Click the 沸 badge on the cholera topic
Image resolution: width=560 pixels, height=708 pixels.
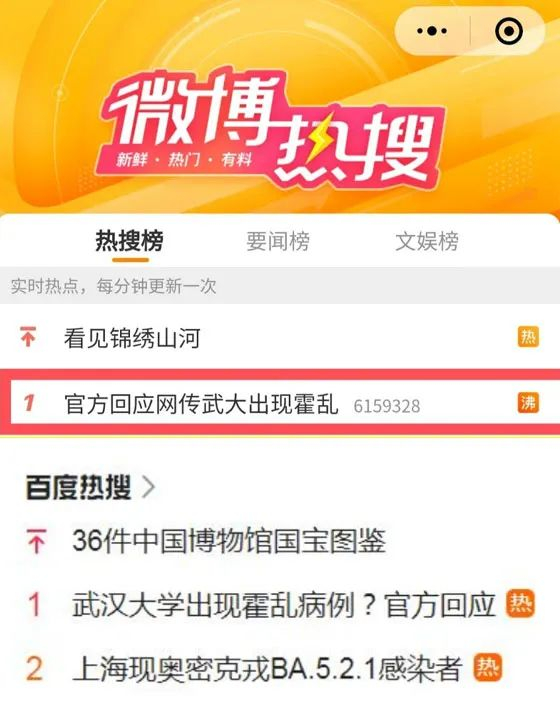528,402
